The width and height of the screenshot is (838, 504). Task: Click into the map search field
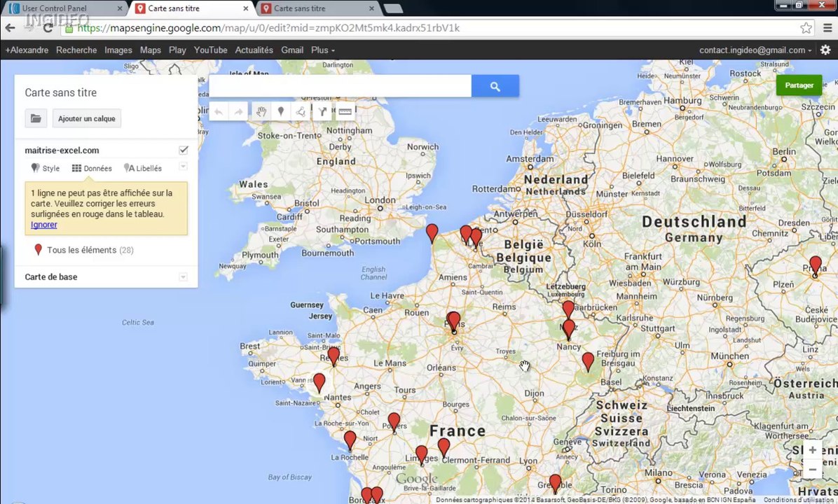(x=340, y=86)
